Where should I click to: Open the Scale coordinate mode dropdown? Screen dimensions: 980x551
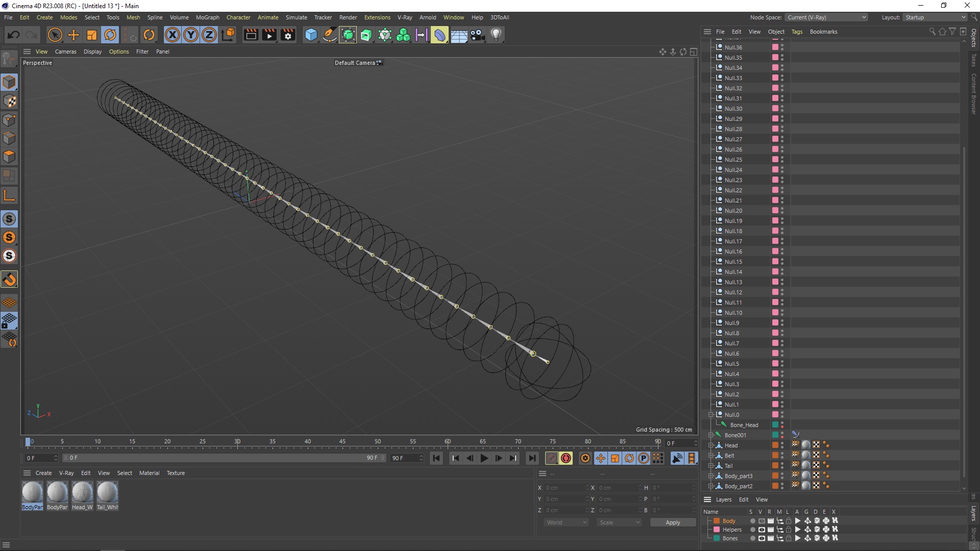[x=619, y=522]
